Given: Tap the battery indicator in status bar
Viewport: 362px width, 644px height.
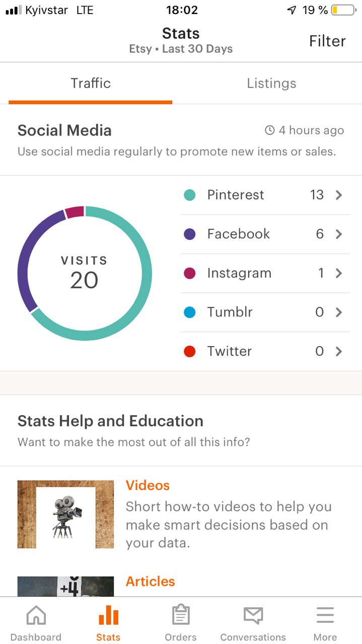Looking at the screenshot, I should coord(343,10).
